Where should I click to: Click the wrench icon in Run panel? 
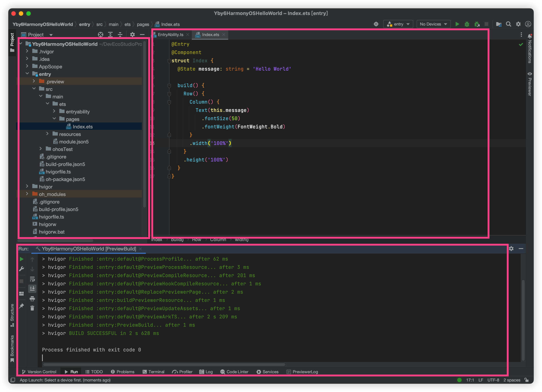tap(22, 269)
